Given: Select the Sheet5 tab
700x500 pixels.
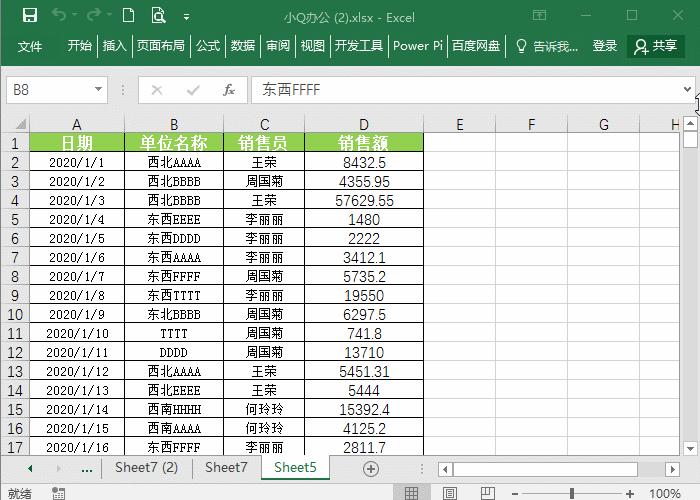Looking at the screenshot, I should coord(295,467).
